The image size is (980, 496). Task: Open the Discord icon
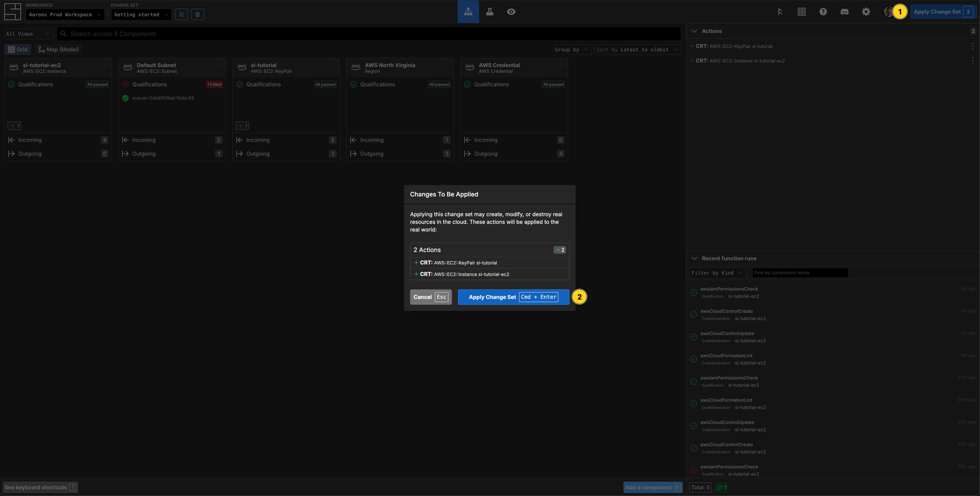coord(844,12)
